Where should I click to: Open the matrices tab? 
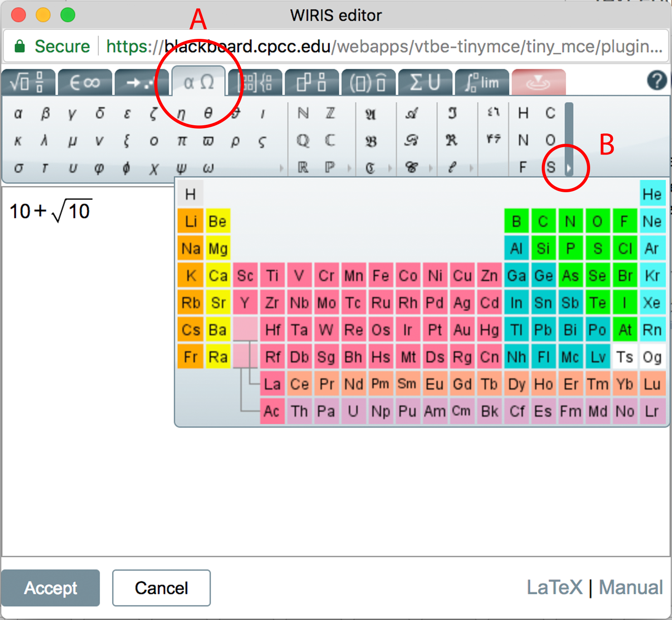255,83
